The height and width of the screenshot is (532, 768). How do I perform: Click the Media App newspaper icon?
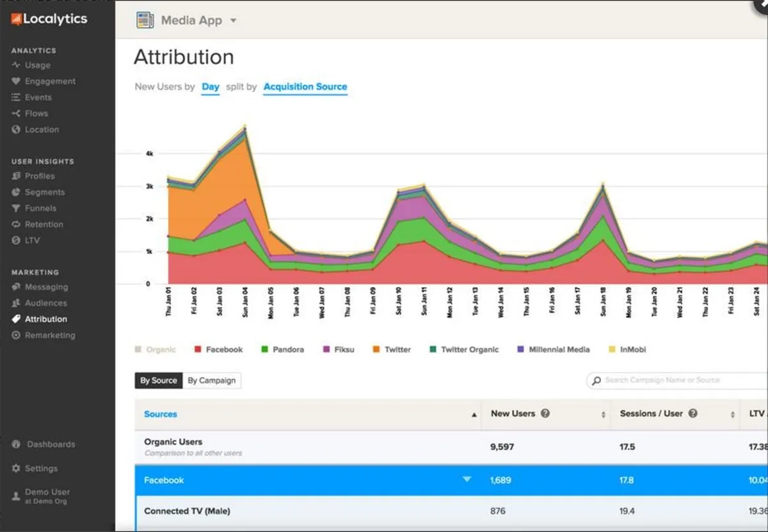pyautogui.click(x=145, y=20)
